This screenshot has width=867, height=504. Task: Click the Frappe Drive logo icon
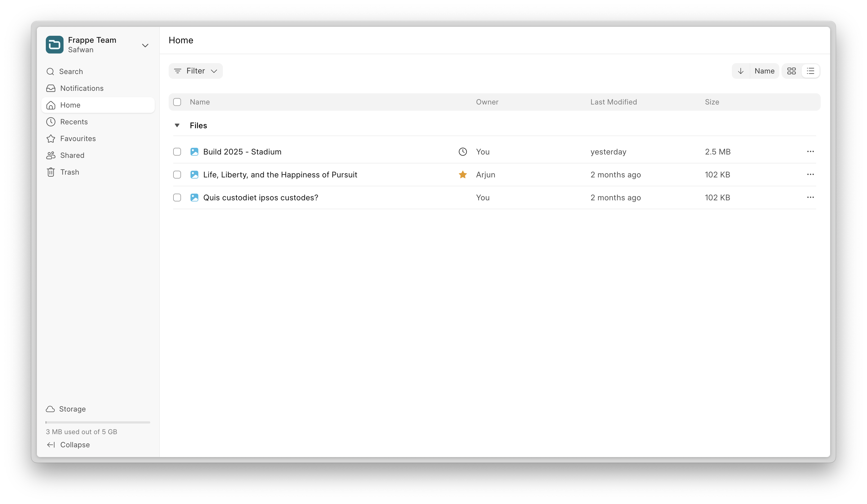[55, 45]
